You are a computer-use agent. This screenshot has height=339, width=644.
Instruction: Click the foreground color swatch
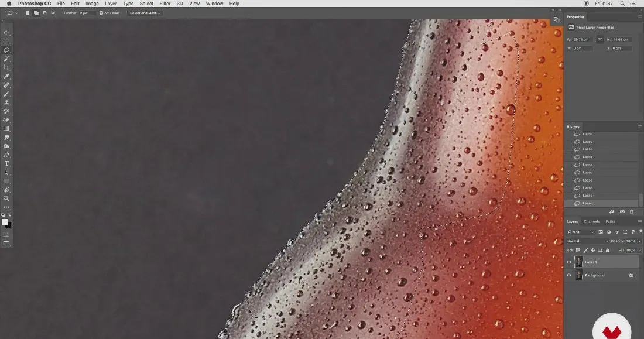tap(5, 222)
